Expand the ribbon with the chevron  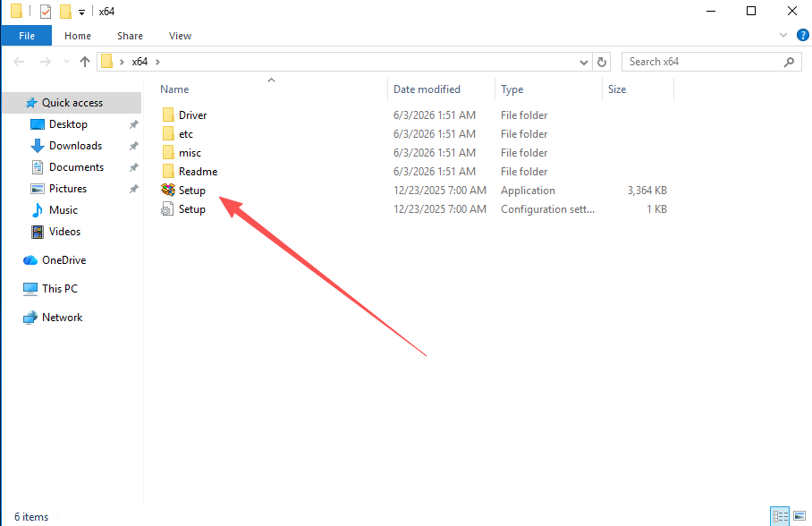coord(783,35)
